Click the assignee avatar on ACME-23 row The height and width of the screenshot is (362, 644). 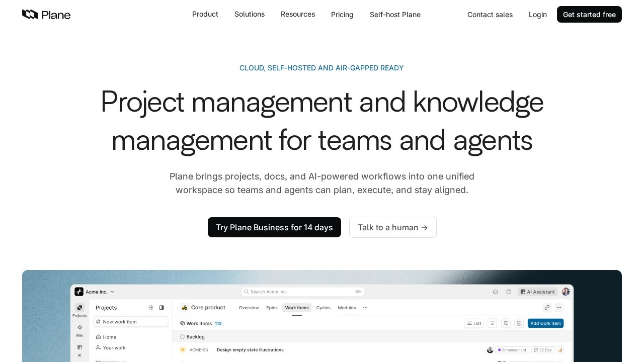point(490,350)
